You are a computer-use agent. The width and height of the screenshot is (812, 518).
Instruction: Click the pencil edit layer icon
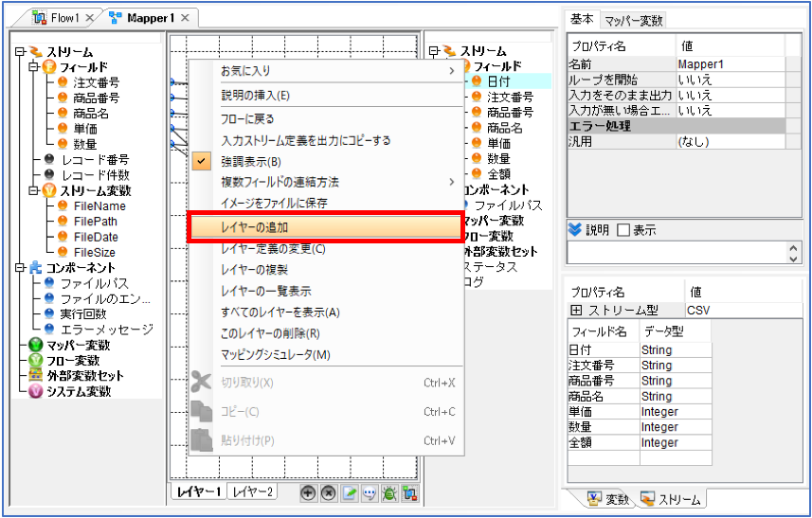349,493
